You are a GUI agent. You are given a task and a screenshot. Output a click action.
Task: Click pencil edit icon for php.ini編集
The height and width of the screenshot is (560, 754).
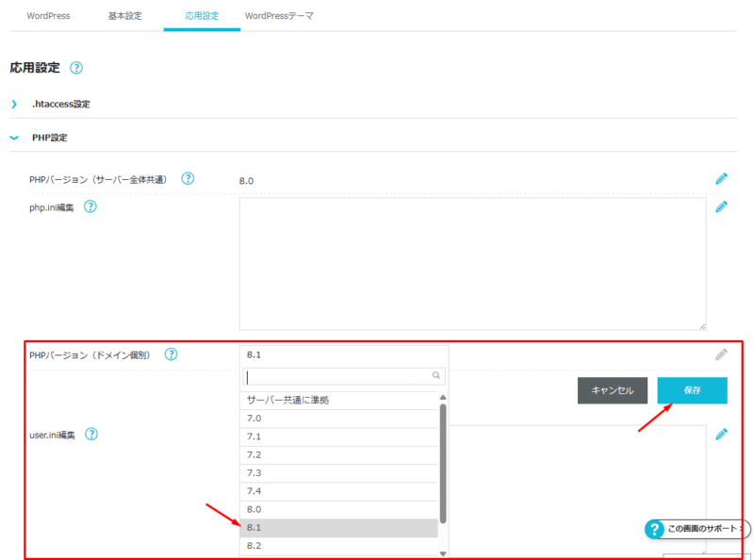click(721, 206)
